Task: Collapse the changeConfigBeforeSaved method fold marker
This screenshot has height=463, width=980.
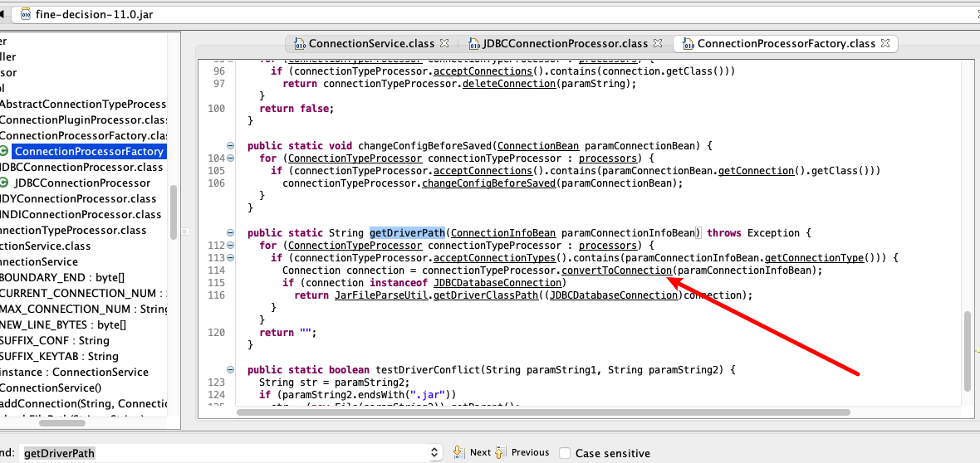Action: click(x=230, y=145)
